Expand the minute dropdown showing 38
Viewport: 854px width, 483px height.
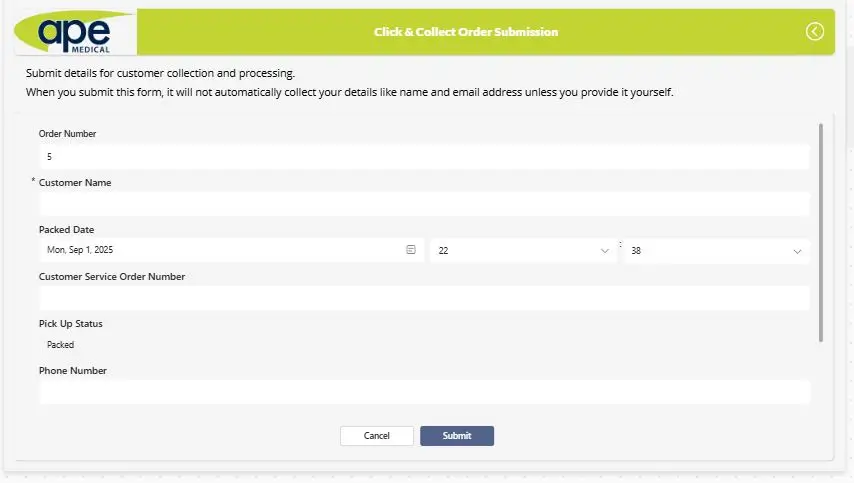pyautogui.click(x=716, y=250)
